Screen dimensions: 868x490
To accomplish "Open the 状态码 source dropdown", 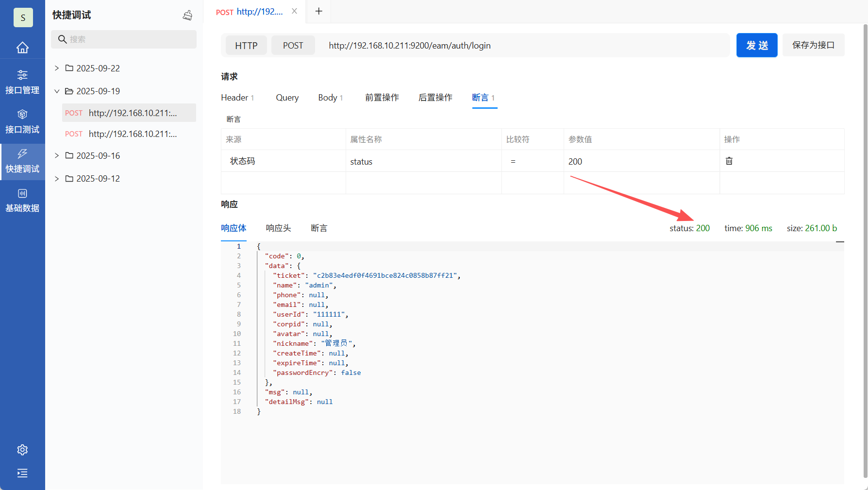I will [284, 161].
